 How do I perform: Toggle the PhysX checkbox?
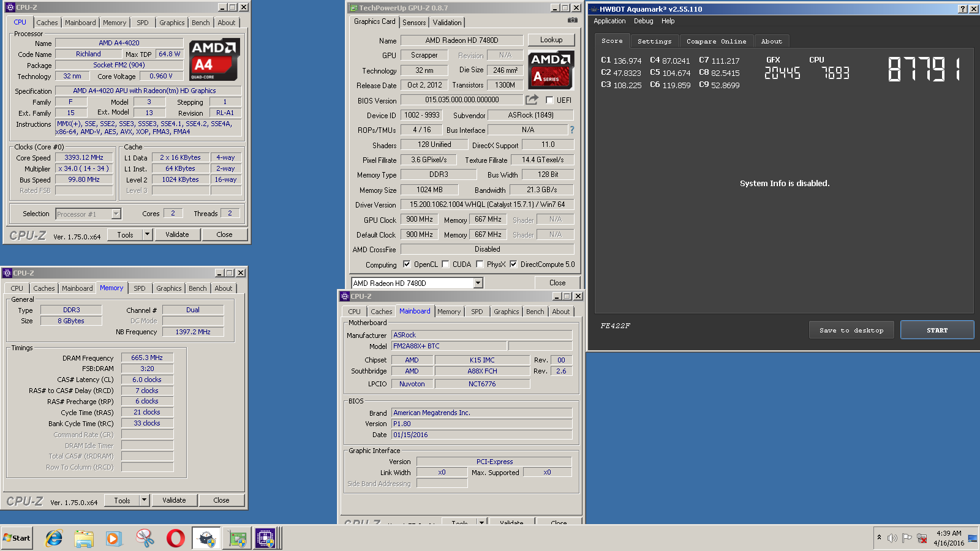pyautogui.click(x=480, y=264)
